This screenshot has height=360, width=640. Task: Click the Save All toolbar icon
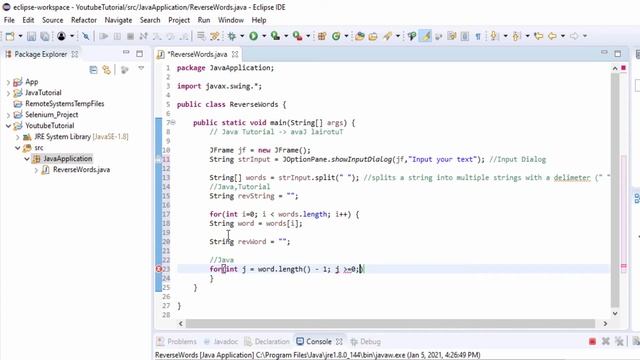[44, 36]
